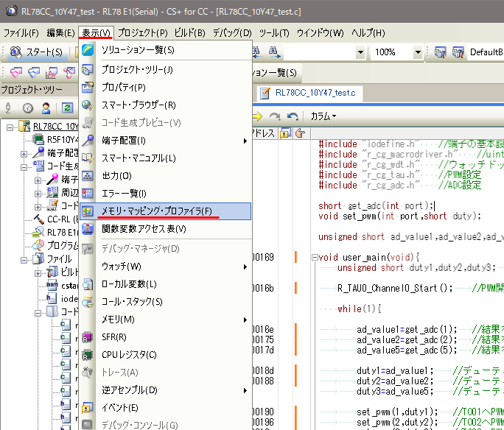Click the clock icon in the project tree toolbar
Image resolution: width=504 pixels, height=430 pixels.
pos(28,108)
